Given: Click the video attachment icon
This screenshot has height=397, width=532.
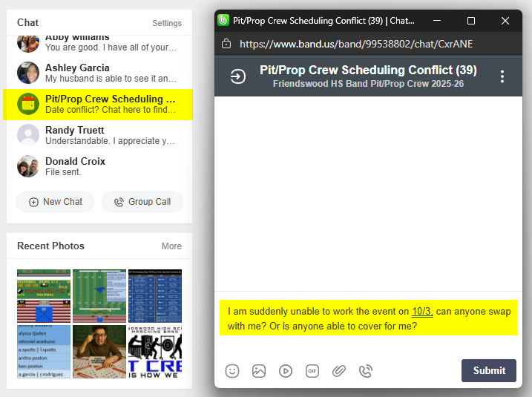Looking at the screenshot, I should click(286, 371).
